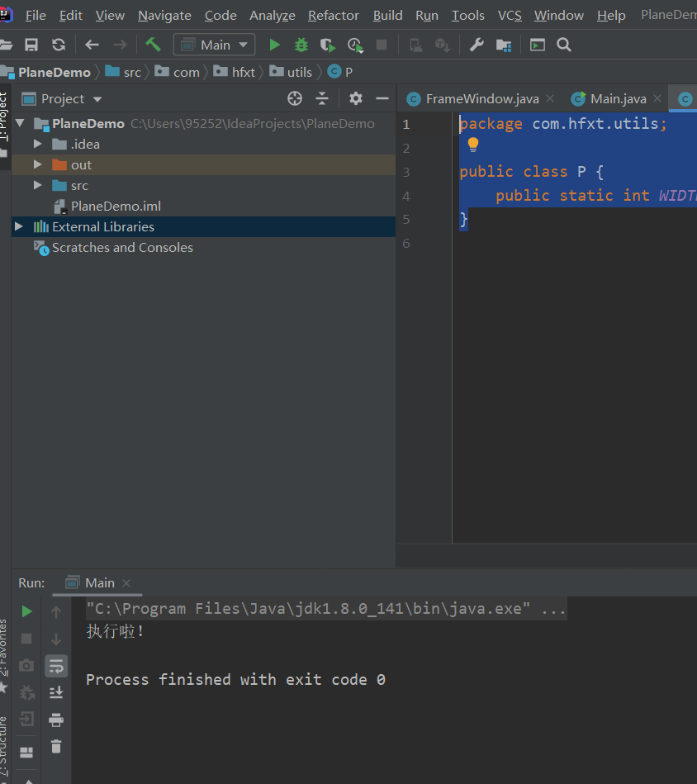Collapse all in Project panel
Screen dimensions: 697x784
[x=322, y=98]
